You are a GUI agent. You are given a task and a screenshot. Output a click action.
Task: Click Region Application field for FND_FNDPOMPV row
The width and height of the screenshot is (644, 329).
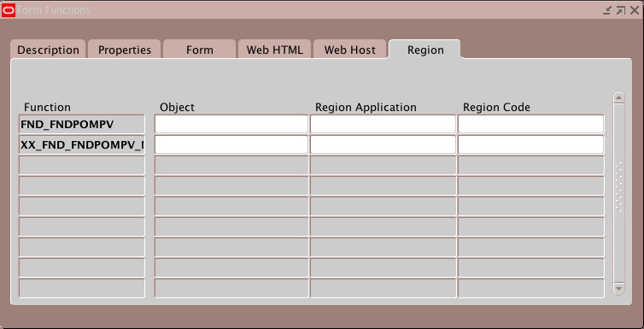383,124
